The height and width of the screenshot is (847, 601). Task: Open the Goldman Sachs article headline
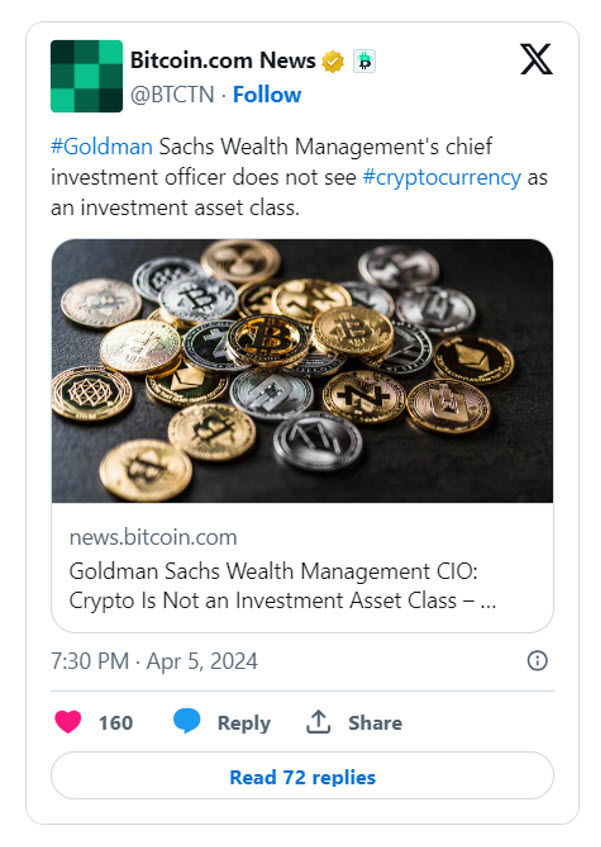point(282,587)
